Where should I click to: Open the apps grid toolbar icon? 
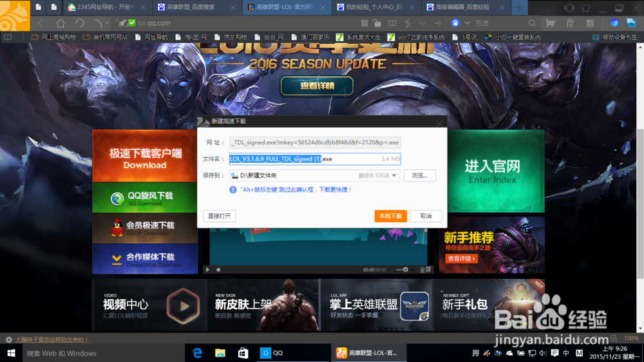tap(590, 23)
